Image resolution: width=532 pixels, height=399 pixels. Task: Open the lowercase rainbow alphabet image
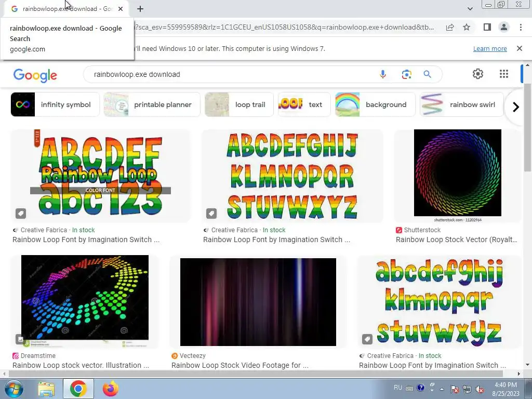tap(439, 301)
